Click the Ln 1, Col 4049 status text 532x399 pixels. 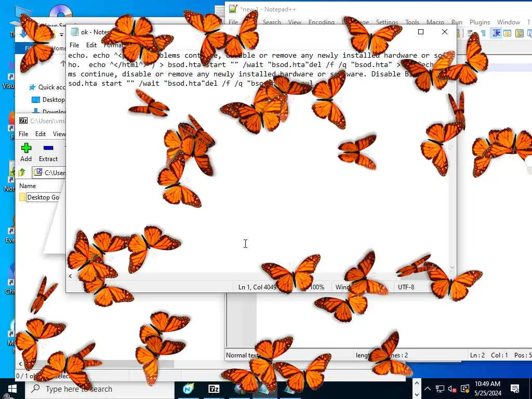coord(257,287)
